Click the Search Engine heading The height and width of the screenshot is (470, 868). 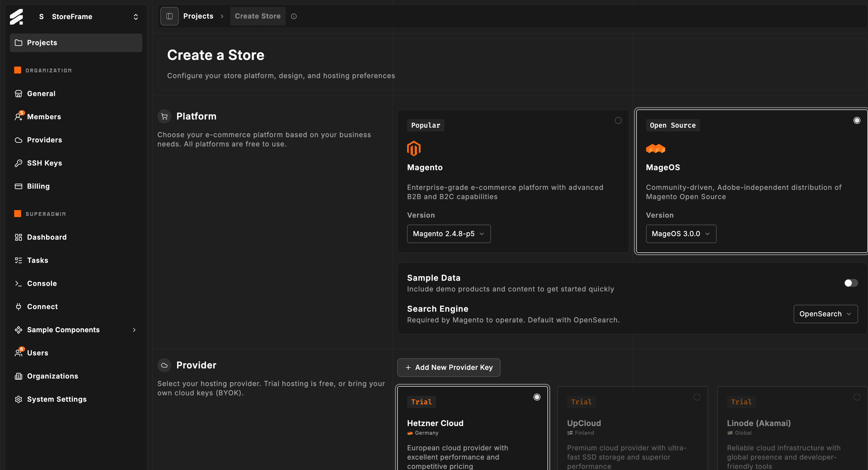438,309
